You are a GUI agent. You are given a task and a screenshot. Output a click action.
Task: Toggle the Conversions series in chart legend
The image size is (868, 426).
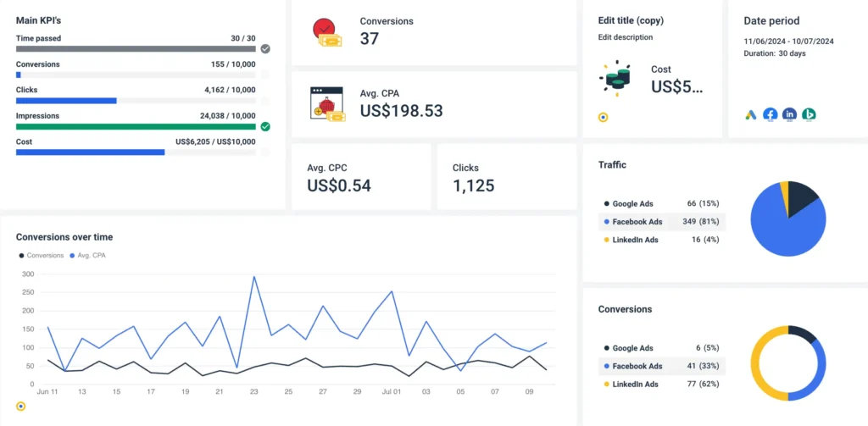click(x=41, y=255)
